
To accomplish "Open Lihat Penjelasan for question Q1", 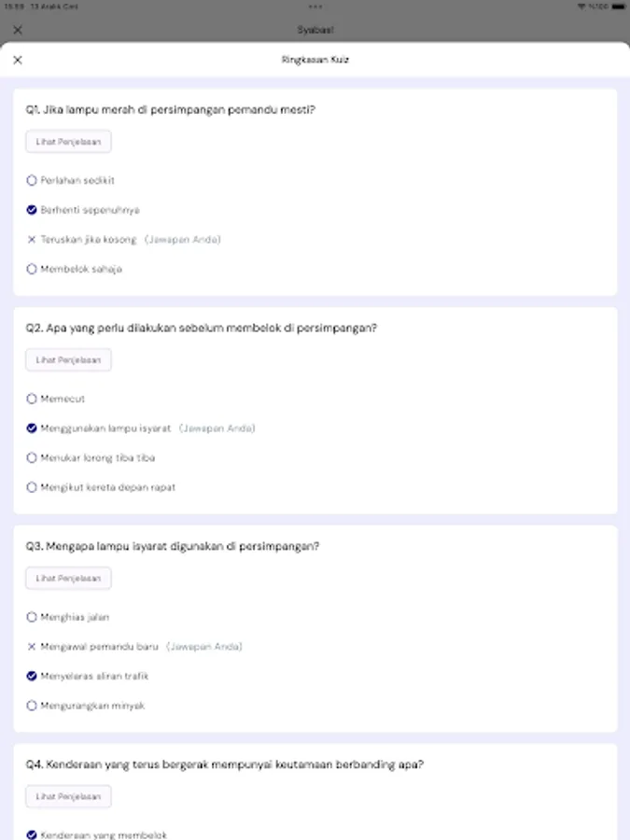I will point(68,141).
